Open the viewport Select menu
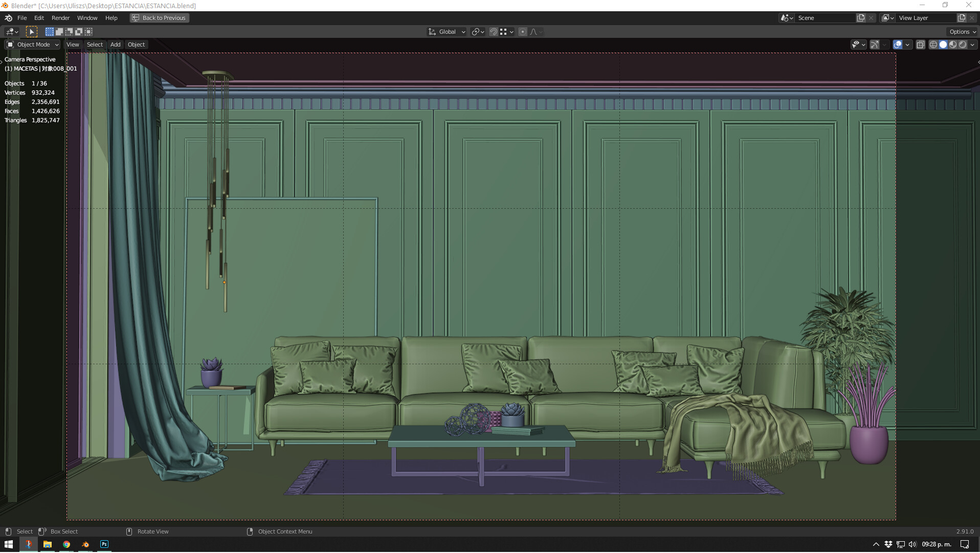Image resolution: width=980 pixels, height=553 pixels. point(95,45)
